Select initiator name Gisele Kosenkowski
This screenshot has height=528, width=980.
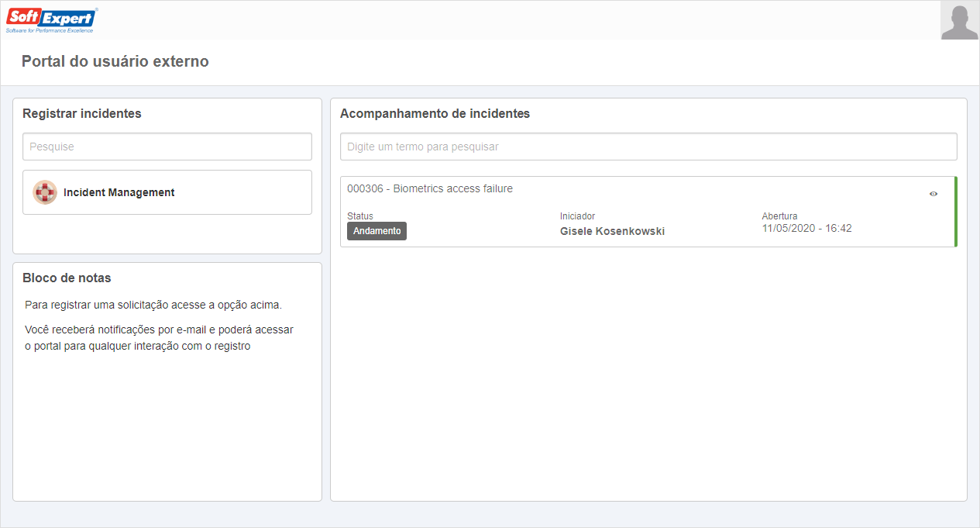612,231
